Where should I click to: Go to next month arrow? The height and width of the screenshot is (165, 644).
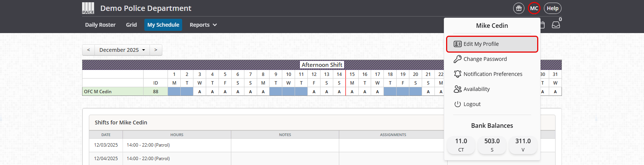click(156, 50)
